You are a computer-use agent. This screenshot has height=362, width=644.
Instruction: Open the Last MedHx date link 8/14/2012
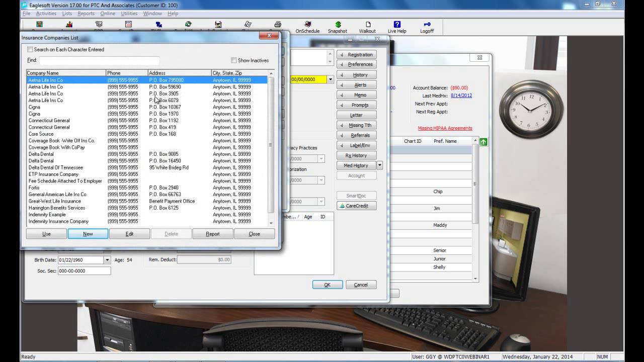461,96
